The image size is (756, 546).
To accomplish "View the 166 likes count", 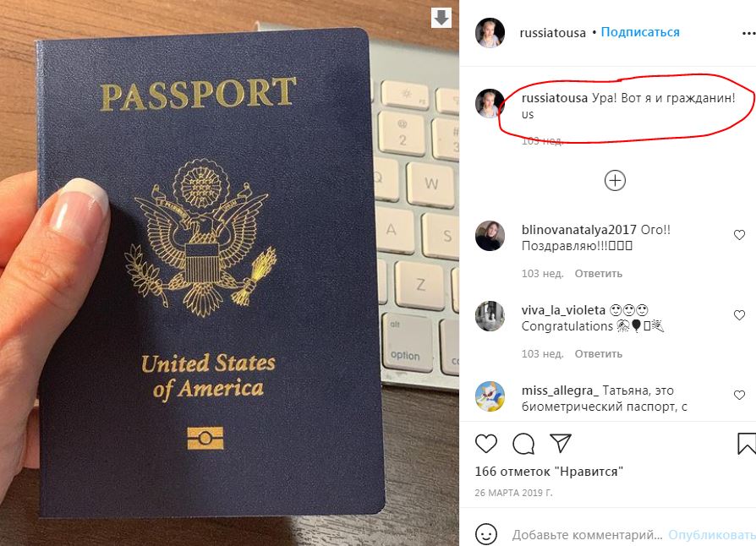I will point(549,472).
